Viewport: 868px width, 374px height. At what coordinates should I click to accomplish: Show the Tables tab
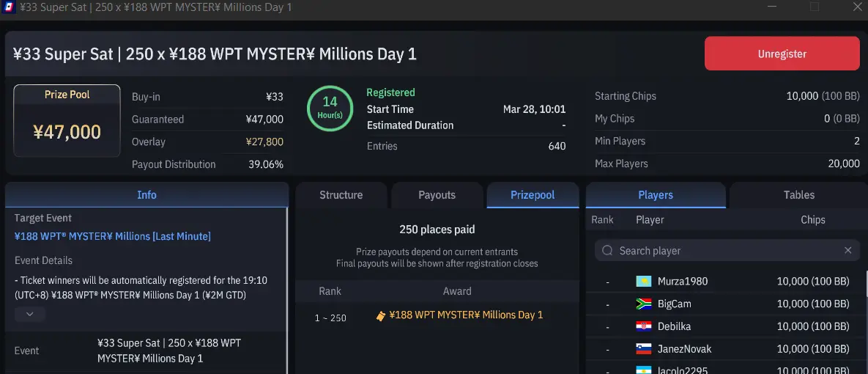pyautogui.click(x=798, y=195)
